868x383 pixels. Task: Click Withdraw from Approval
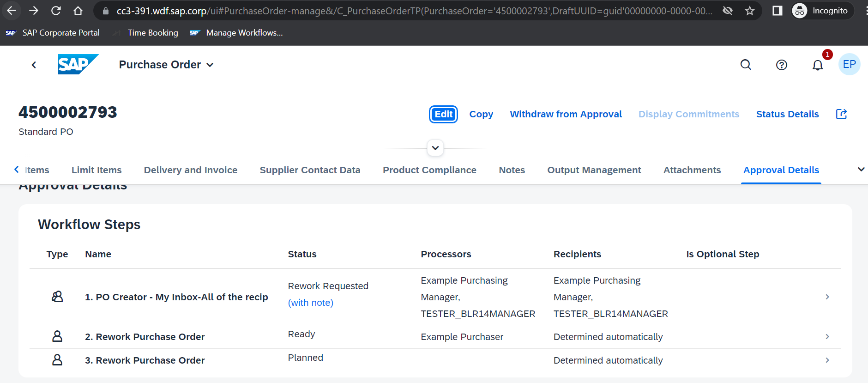(566, 114)
